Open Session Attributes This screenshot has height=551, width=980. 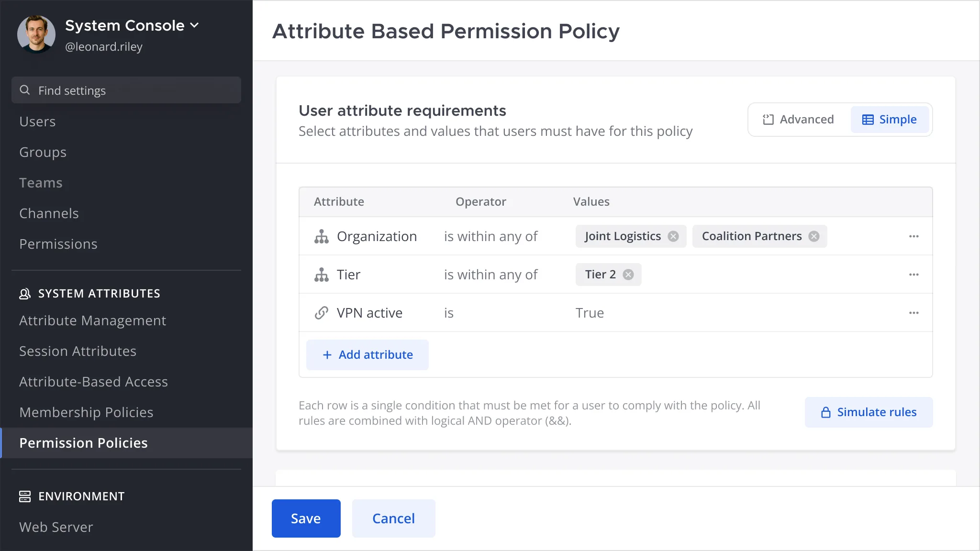pos(78,351)
